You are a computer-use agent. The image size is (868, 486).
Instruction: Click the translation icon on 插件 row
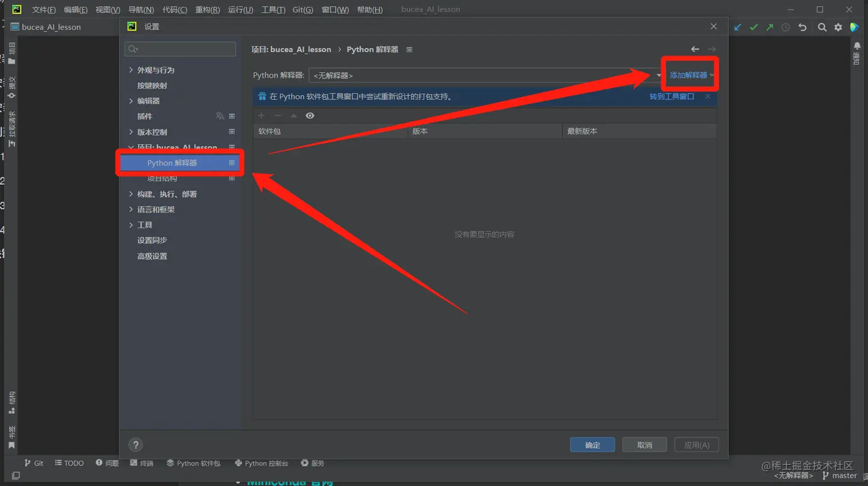pos(220,116)
